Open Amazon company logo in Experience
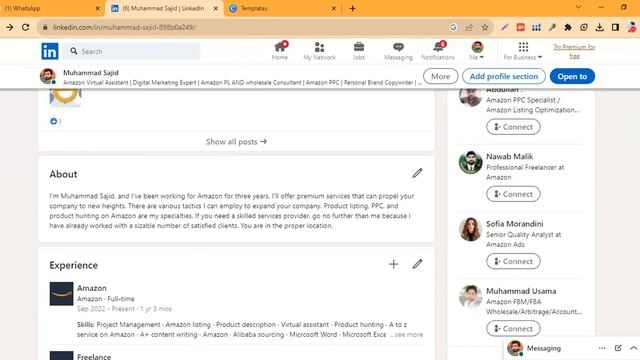Image resolution: width=640 pixels, height=360 pixels. pos(61,293)
